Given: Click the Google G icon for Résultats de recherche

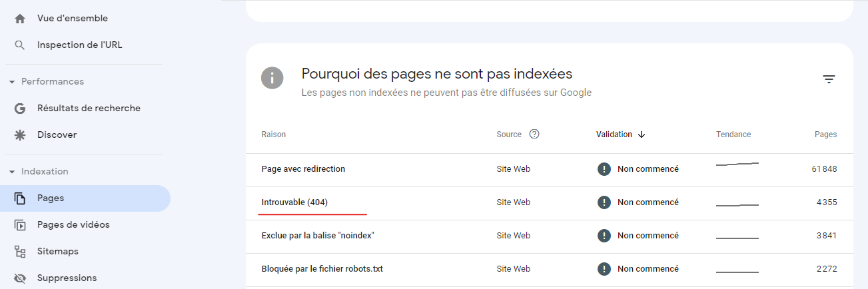Looking at the screenshot, I should tap(20, 109).
